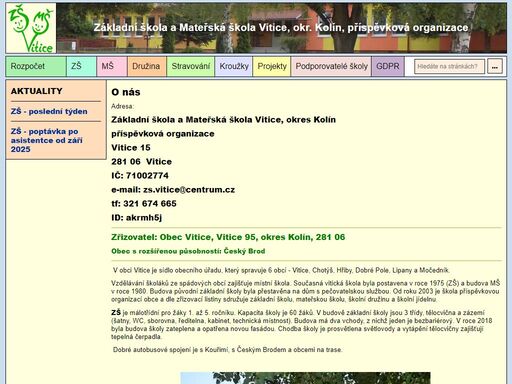Screen dimensions: 512x384
Task: Open the Stravování page
Action: coord(191,66)
